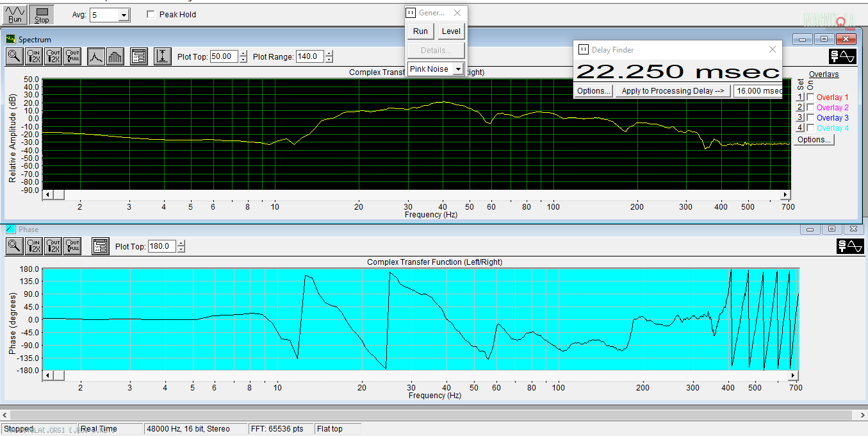The height and width of the screenshot is (436, 868).
Task: Open Phase plot properties icon
Action: [100, 246]
